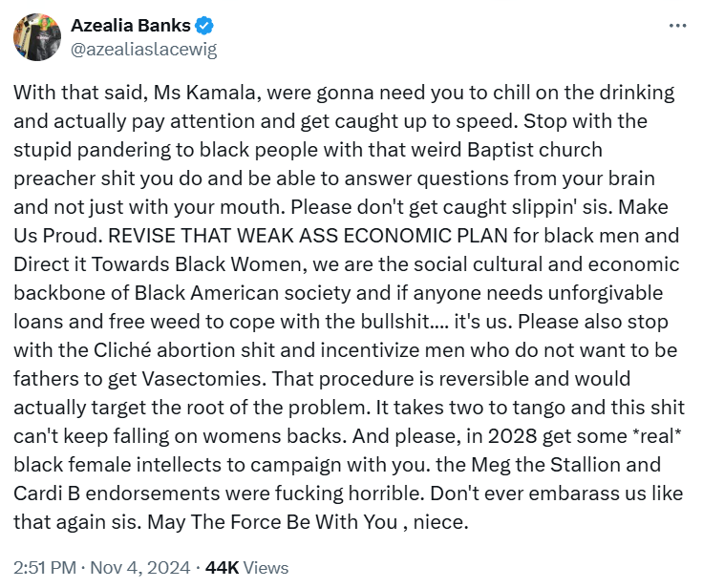Click the phrase REVISE THAT WEAK ASS ECONOMIC PLAN
The image size is (703, 588).
308,236
